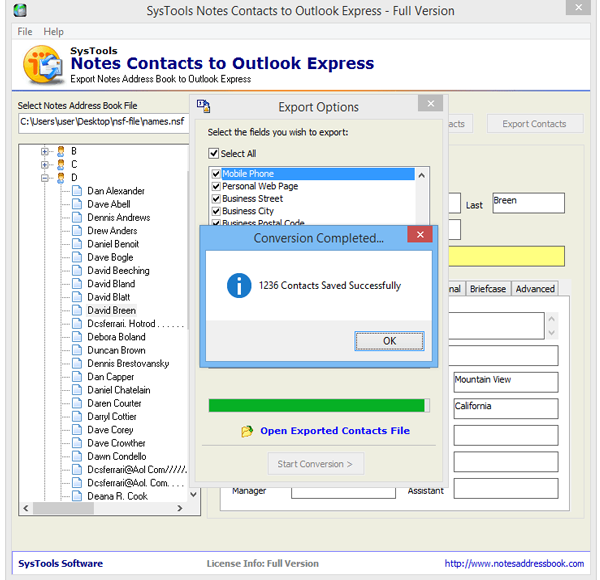The image size is (600, 580).
Task: Click the exported contacts folder icon
Action: pos(247,431)
